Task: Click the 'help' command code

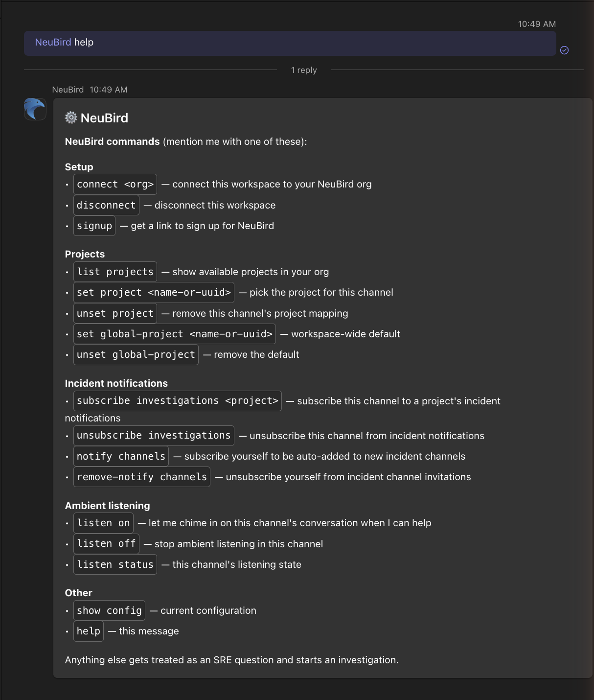Action: click(x=89, y=631)
